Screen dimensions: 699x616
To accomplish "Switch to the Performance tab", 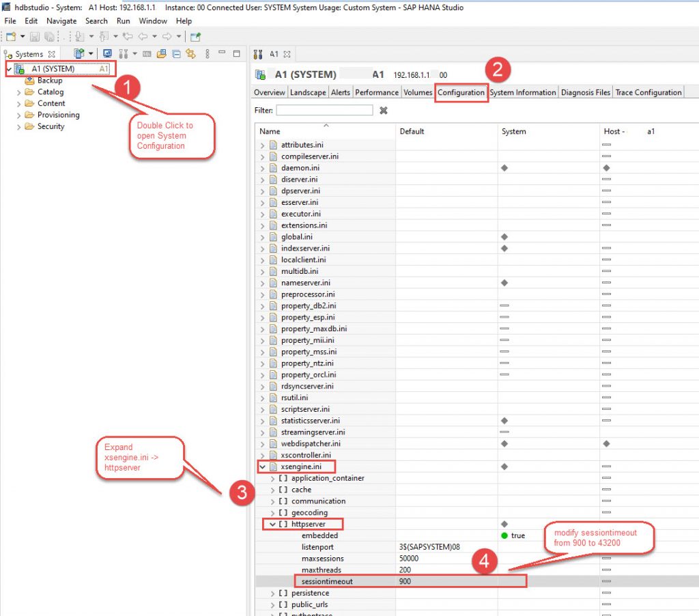I will coord(377,92).
